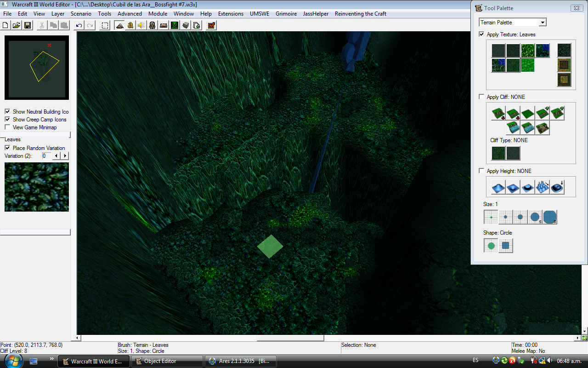
Task: Toggle the Apply Texture checkbox
Action: click(x=481, y=34)
